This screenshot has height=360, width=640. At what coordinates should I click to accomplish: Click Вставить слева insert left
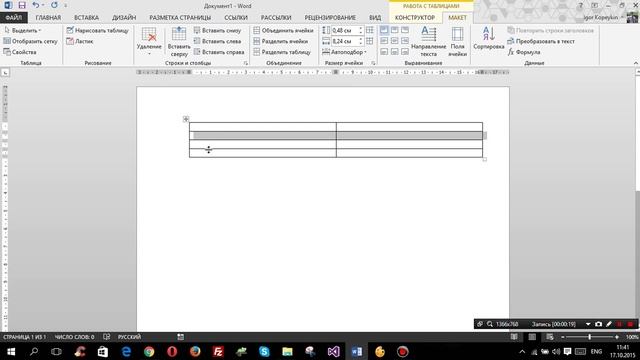[x=218, y=41]
